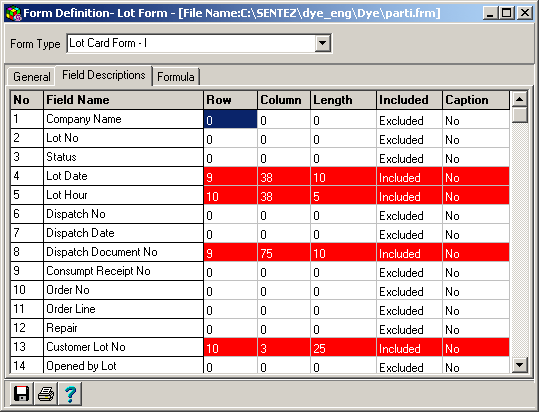The height and width of the screenshot is (412, 539).
Task: Click the Column value 38 for Lot Date
Action: tap(284, 176)
